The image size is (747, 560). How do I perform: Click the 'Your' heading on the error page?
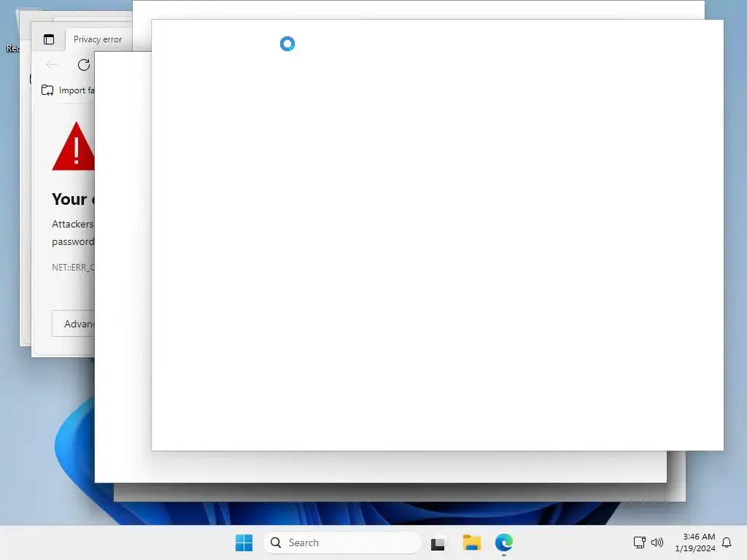coord(69,199)
